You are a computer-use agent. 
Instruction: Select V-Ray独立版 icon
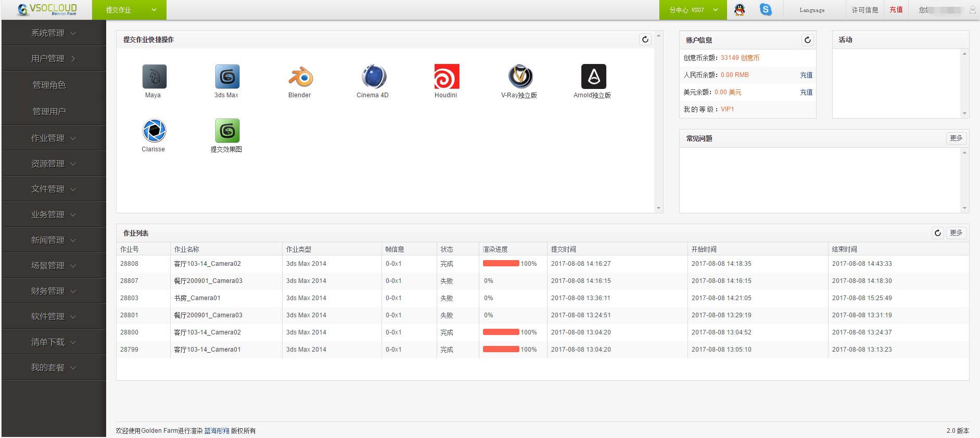click(x=520, y=76)
